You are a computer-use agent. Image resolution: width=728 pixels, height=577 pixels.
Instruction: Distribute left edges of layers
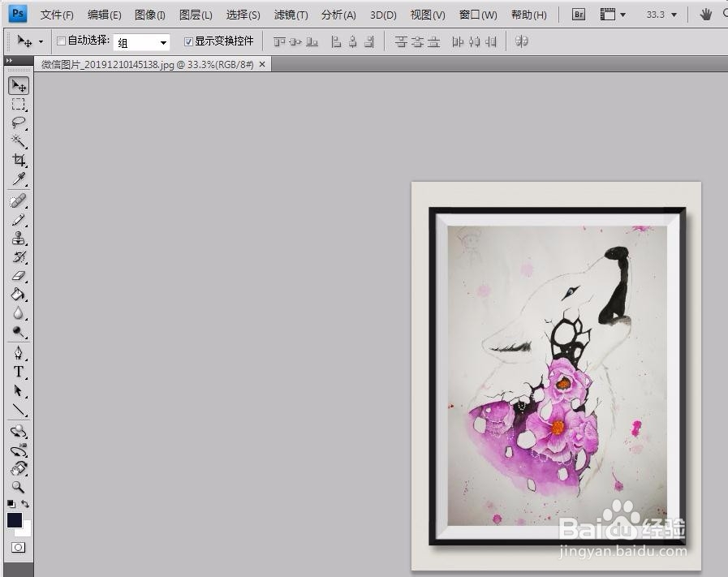[x=458, y=41]
